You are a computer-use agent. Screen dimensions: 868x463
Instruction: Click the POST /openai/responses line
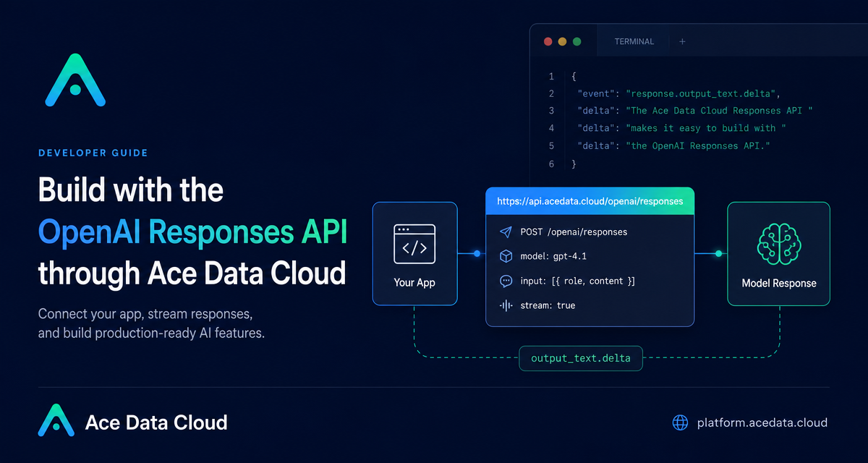pos(574,232)
